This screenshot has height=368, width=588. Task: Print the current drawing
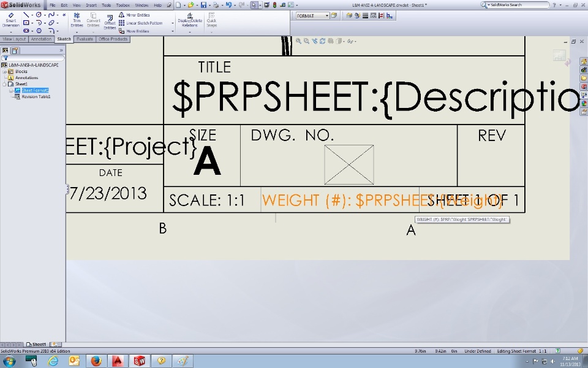[216, 5]
